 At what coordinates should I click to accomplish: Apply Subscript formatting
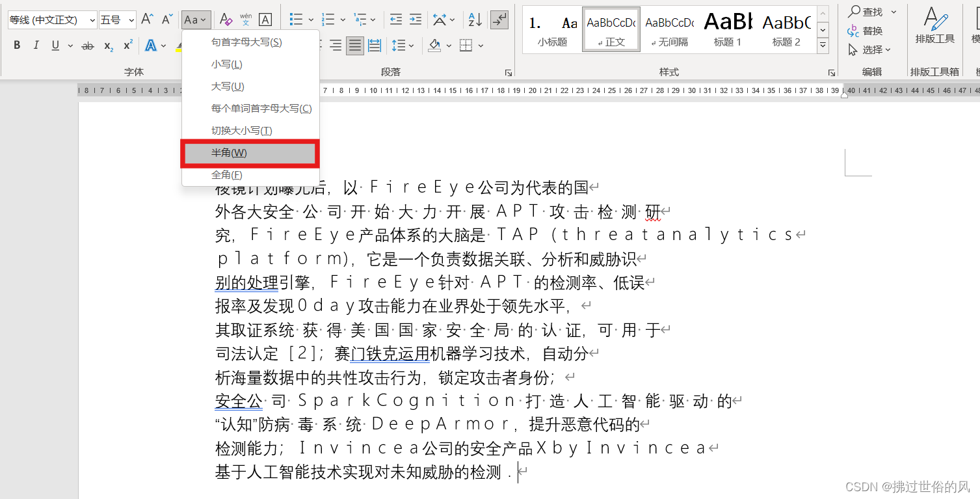pyautogui.click(x=109, y=46)
